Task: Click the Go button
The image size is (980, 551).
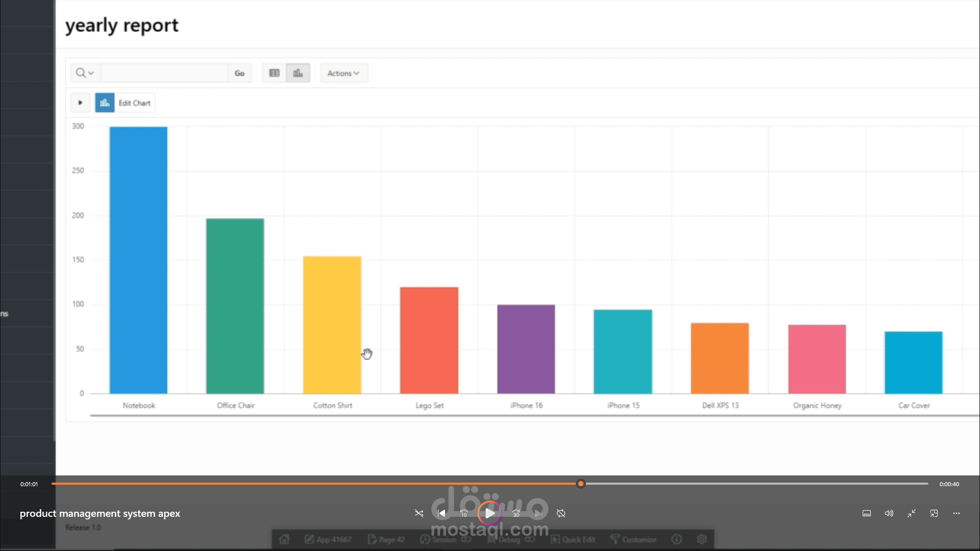Action: pyautogui.click(x=239, y=73)
